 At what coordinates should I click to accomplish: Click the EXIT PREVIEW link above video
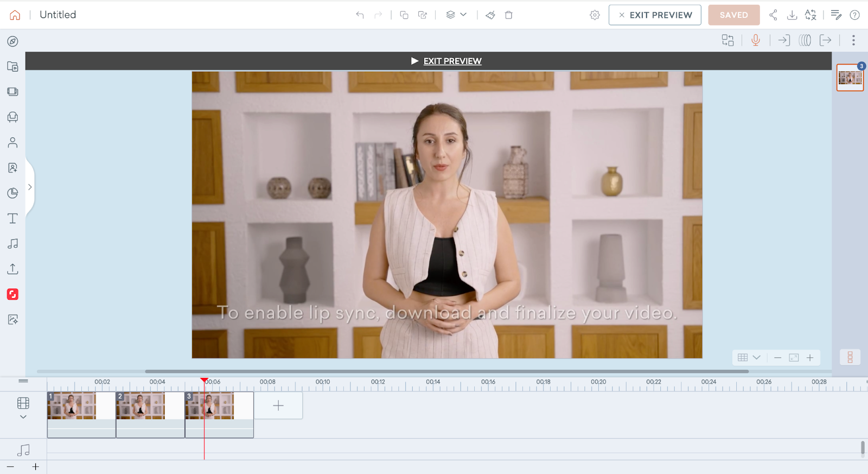[452, 61]
